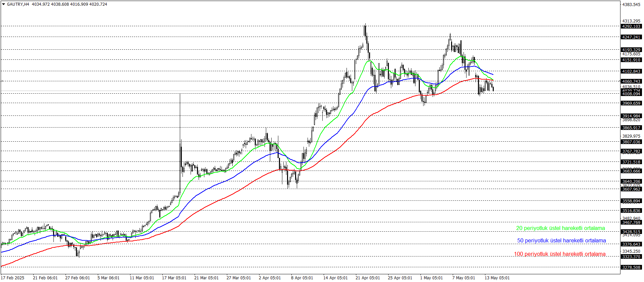Click the 4193.329 price level label
This screenshot has height=282, width=644.
[x=631, y=50]
